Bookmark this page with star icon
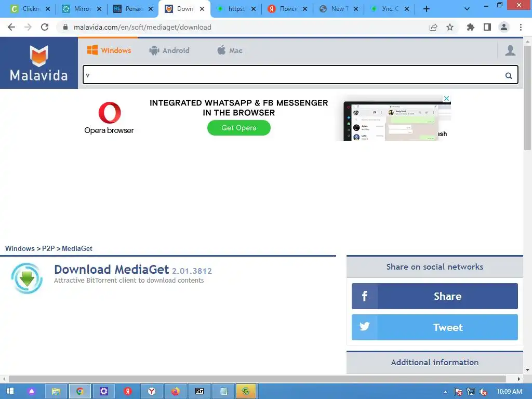 pos(450,27)
